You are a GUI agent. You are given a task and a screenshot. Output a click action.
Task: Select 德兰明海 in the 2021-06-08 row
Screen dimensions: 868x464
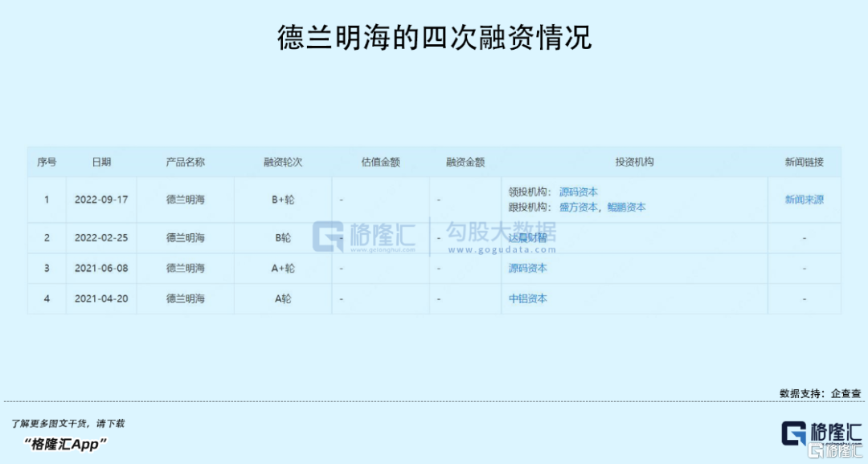tap(186, 268)
